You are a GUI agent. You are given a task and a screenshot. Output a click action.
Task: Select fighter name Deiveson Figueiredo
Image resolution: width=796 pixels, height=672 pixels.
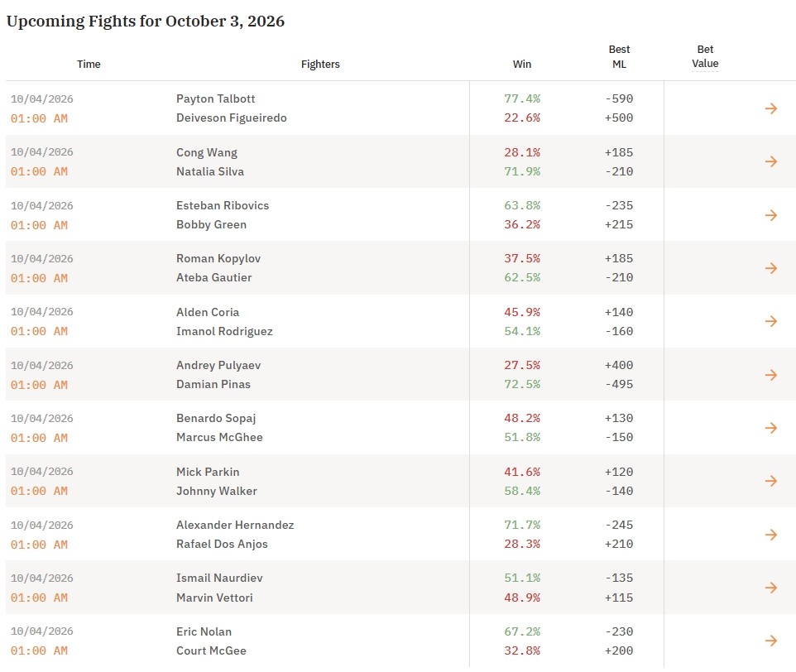click(232, 118)
